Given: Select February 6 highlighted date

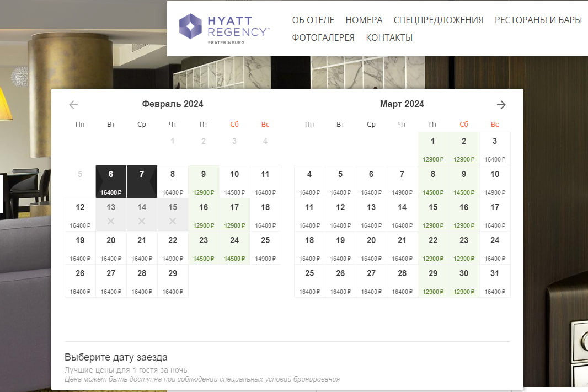Looking at the screenshot, I should click(111, 181).
